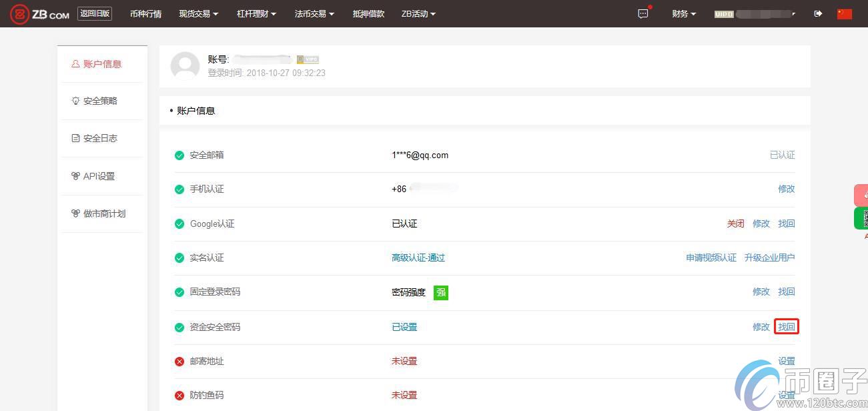This screenshot has width=868, height=411.
Task: Open 抵押借款 in the top menu
Action: tap(368, 14)
